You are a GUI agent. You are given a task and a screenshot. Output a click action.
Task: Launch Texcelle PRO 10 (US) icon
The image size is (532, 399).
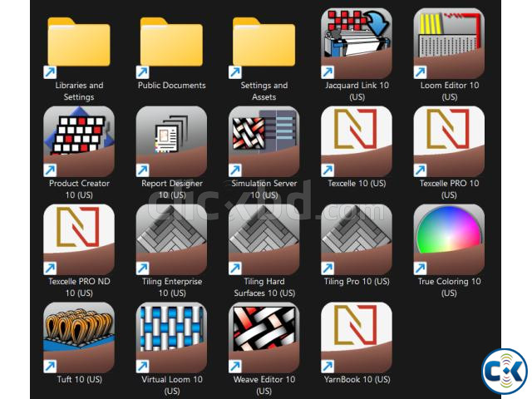[x=449, y=141]
